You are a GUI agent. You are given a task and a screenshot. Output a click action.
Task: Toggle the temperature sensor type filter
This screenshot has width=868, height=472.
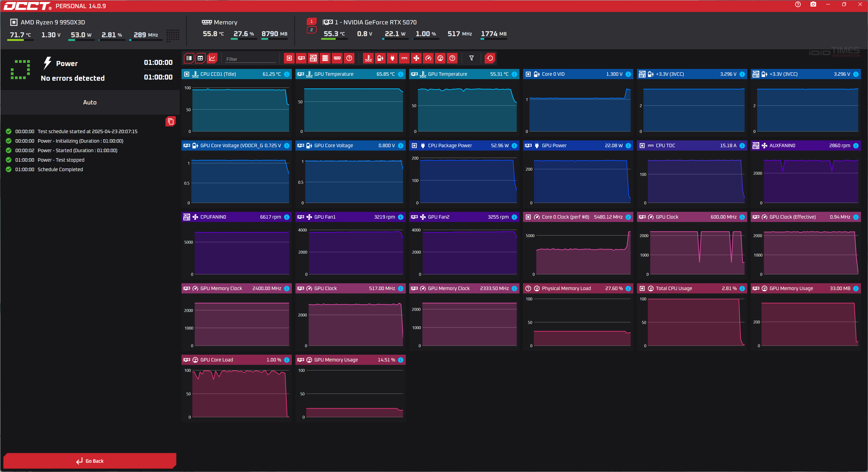point(368,58)
